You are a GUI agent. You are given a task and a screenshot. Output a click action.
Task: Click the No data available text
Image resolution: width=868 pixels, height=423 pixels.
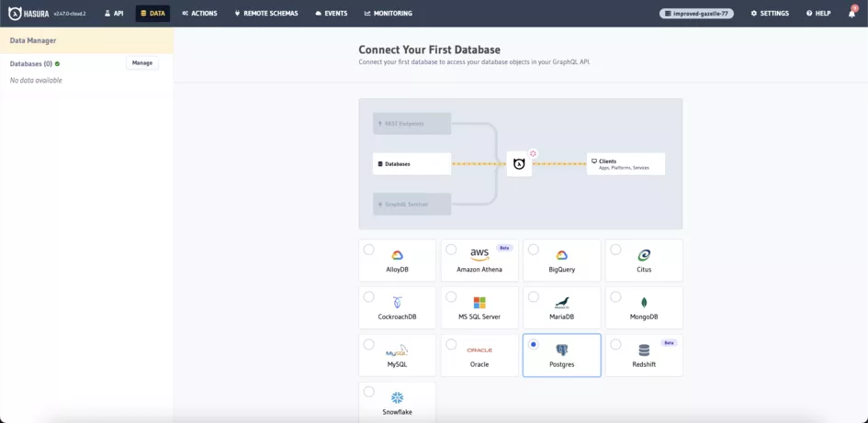[x=36, y=81]
